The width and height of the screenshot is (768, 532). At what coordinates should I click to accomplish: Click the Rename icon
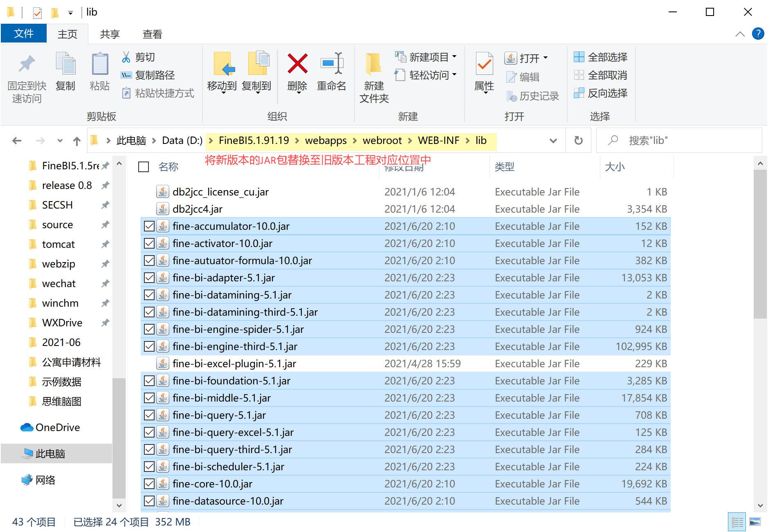coord(332,64)
